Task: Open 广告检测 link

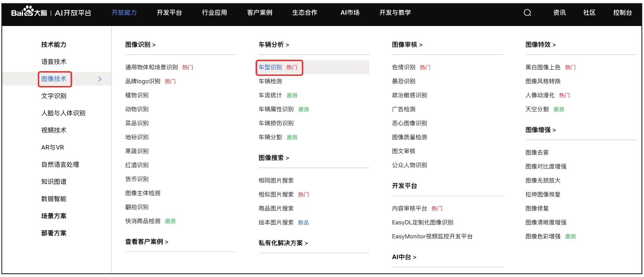Action: 404,109
